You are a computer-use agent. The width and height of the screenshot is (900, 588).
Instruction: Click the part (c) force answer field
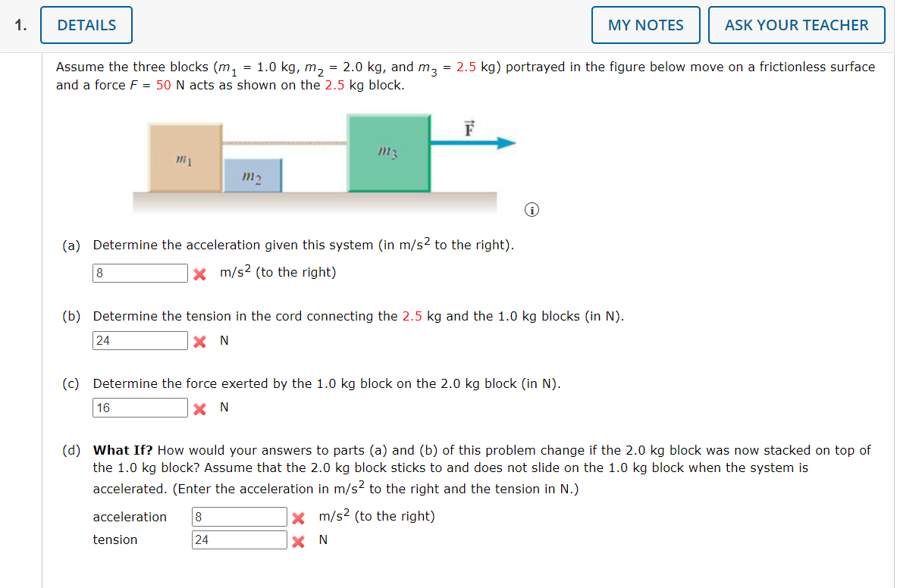pos(140,407)
